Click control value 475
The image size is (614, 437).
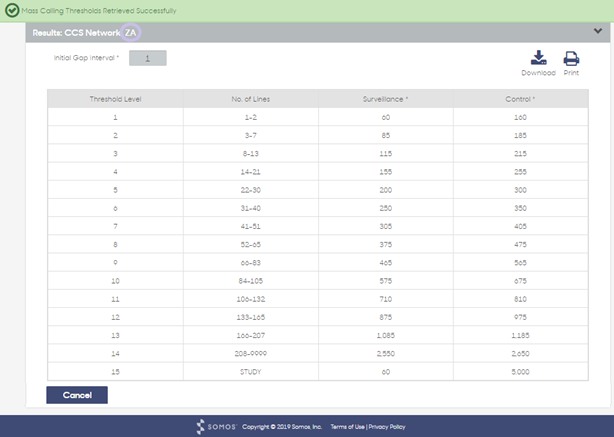pyautogui.click(x=520, y=244)
